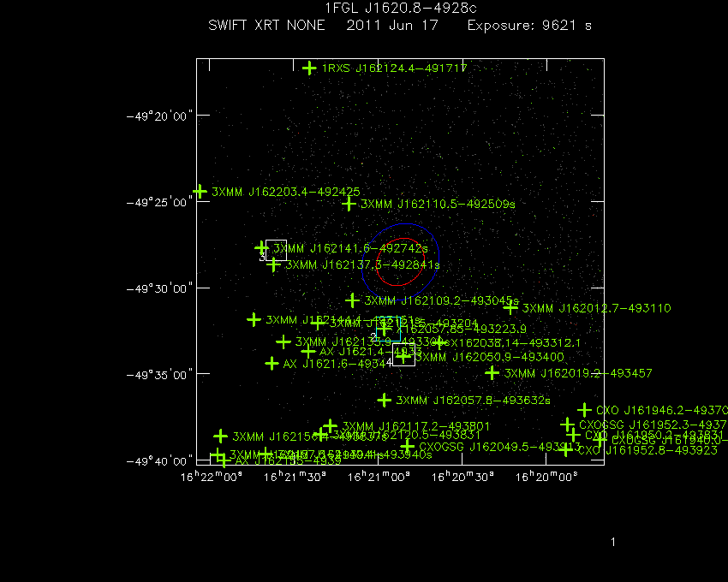Select the Exposure: 9621 s text

tap(529, 26)
